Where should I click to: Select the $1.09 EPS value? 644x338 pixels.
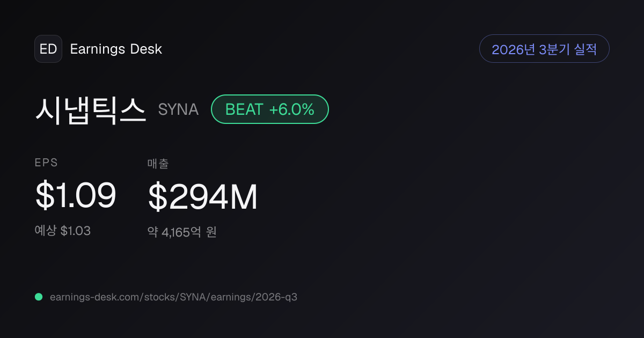point(76,195)
